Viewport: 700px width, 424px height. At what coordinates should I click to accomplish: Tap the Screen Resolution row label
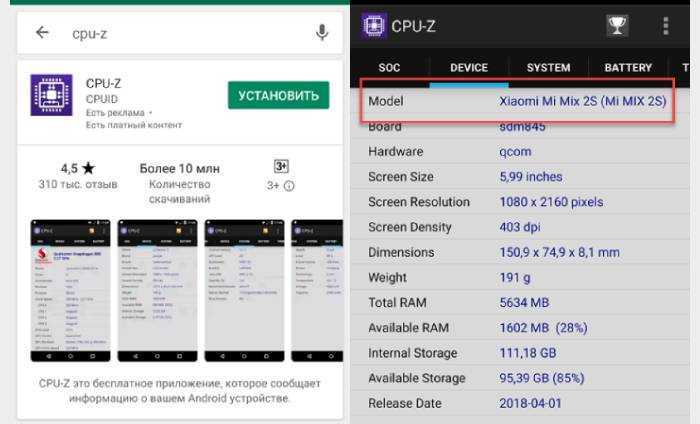(x=419, y=202)
